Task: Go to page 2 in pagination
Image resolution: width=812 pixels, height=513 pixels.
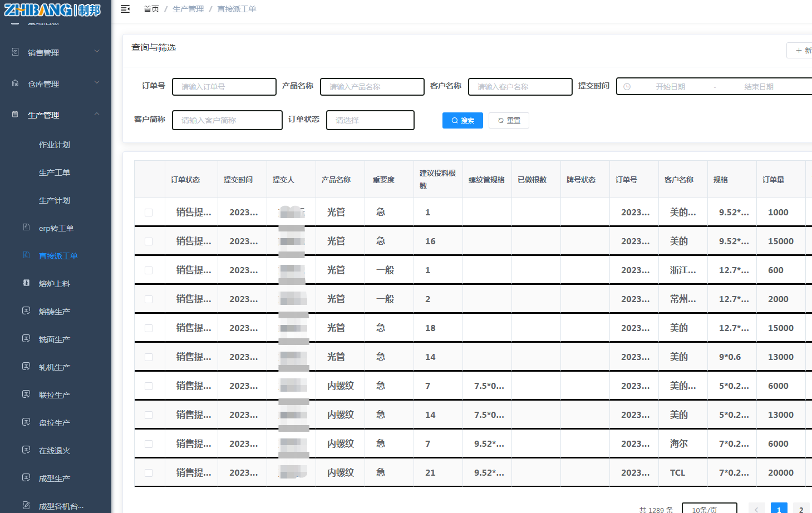Action: tap(801, 509)
